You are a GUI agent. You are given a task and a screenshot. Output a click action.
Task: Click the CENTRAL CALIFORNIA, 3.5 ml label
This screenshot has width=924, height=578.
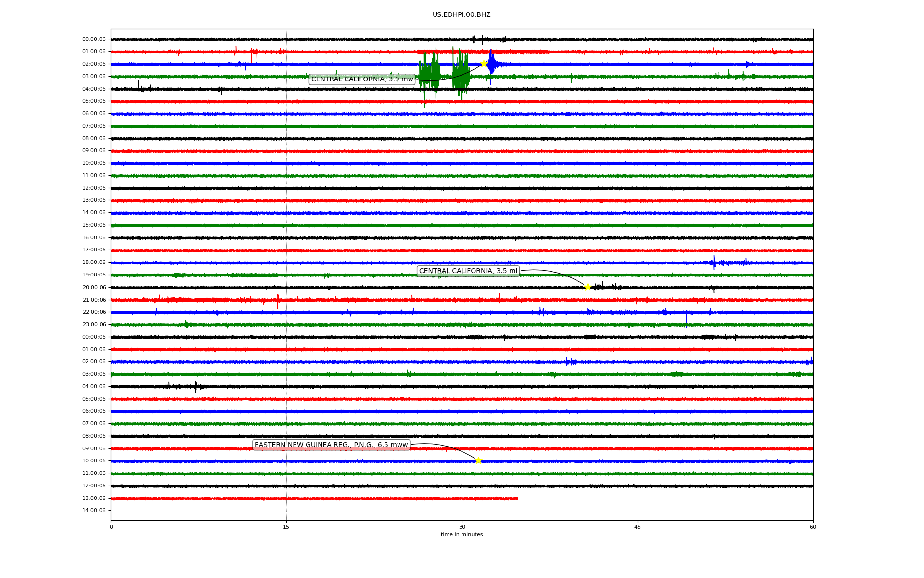(468, 271)
